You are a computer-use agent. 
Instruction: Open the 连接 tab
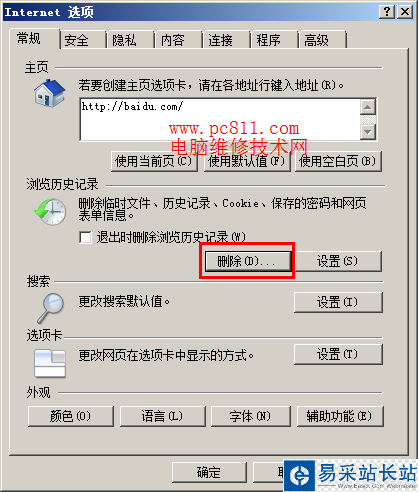pos(226,40)
